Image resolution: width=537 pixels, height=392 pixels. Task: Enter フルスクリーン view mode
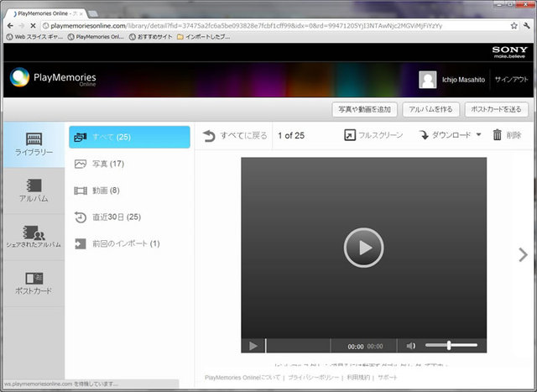coord(373,135)
